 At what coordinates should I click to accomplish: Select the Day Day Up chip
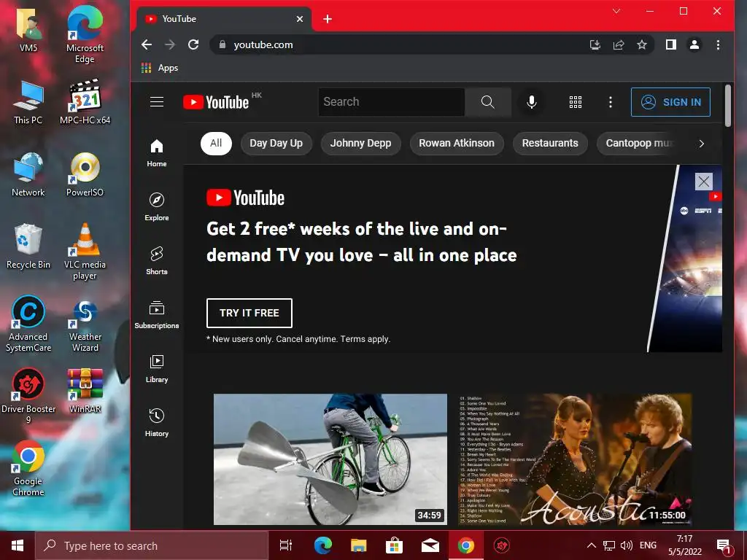(276, 144)
